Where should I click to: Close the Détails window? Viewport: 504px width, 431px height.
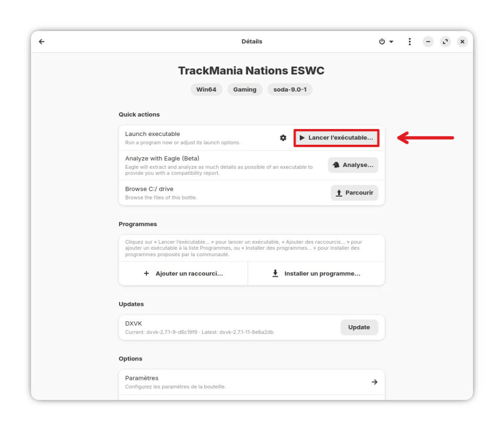462,42
